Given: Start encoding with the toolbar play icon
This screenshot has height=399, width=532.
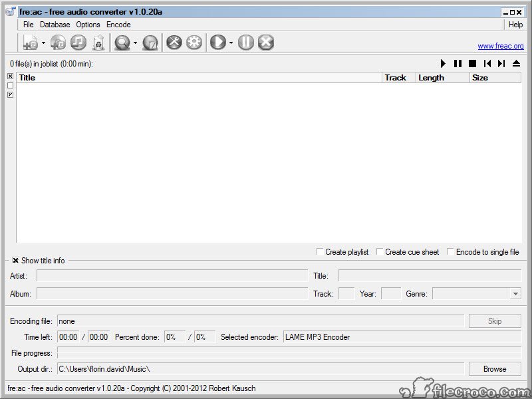Looking at the screenshot, I should 218,43.
